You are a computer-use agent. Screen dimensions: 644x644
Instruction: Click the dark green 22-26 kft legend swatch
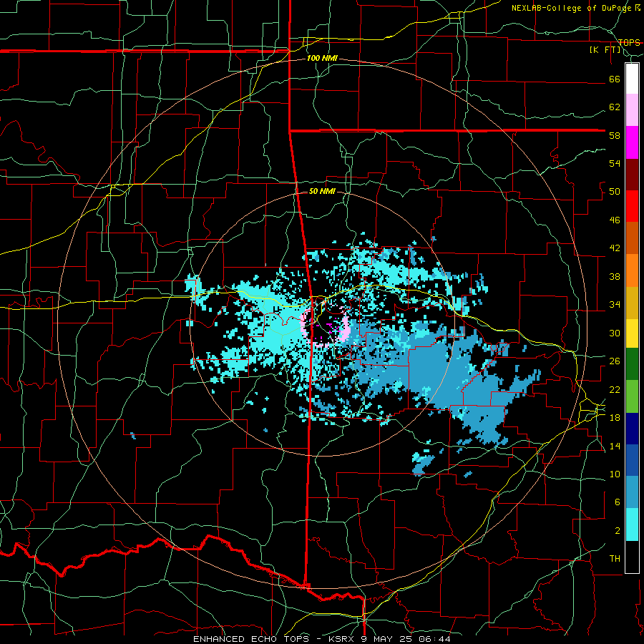coord(632,364)
